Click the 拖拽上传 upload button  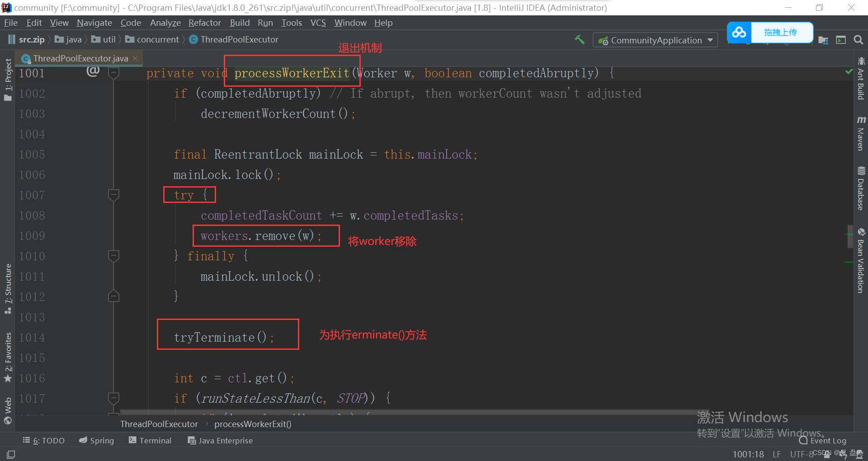(x=781, y=33)
